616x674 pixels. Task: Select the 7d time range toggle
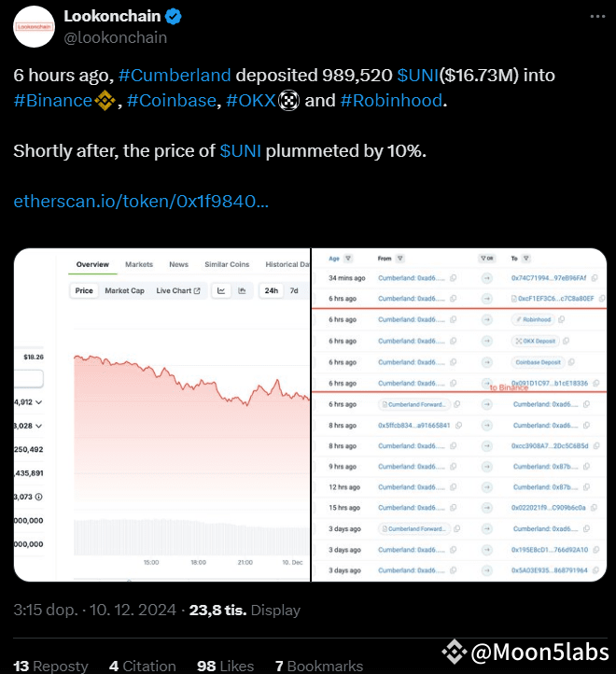point(294,290)
